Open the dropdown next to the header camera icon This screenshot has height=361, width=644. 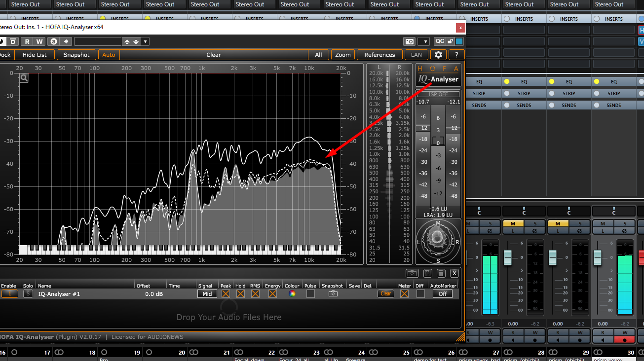423,41
